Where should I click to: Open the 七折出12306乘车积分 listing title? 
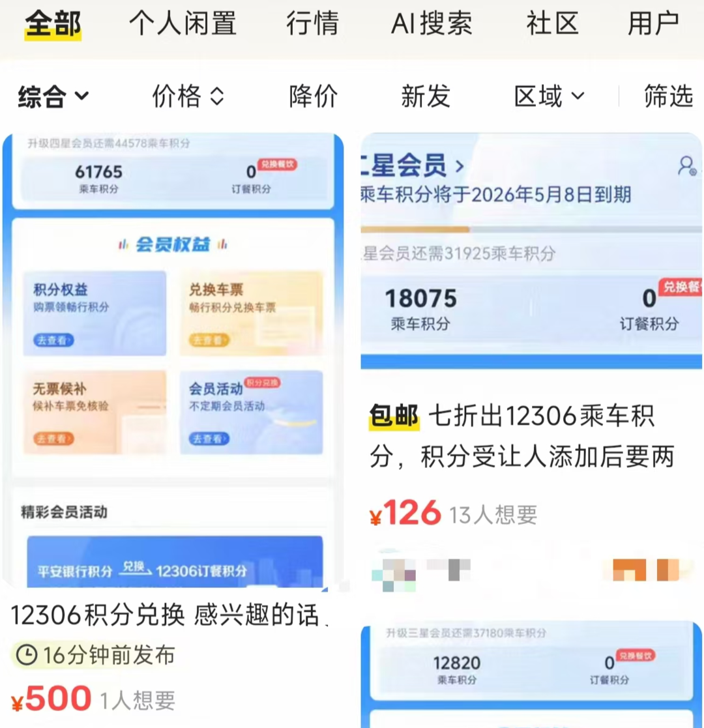pyautogui.click(x=522, y=436)
